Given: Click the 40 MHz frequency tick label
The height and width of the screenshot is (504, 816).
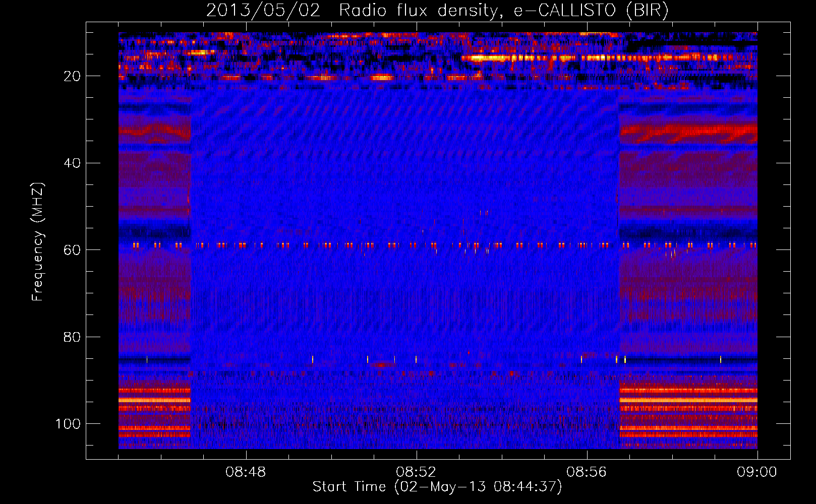Looking at the screenshot, I should click(72, 163).
